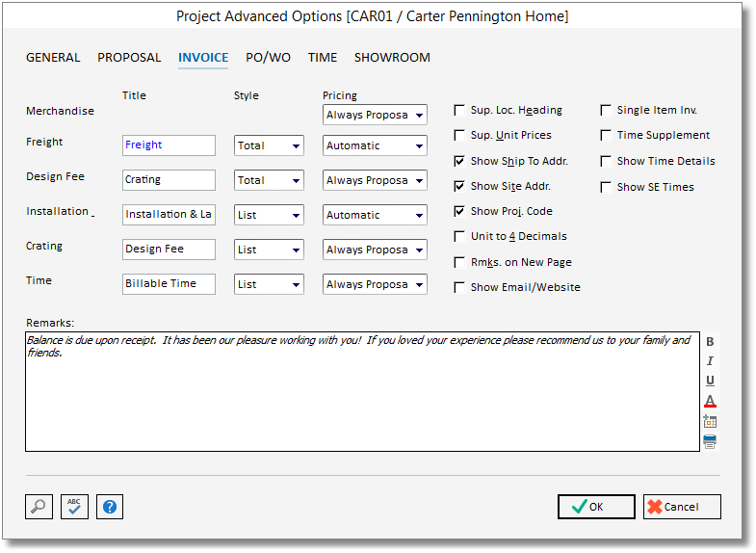This screenshot has height=553, width=756.
Task: Confirm with the OK button
Action: (596, 507)
